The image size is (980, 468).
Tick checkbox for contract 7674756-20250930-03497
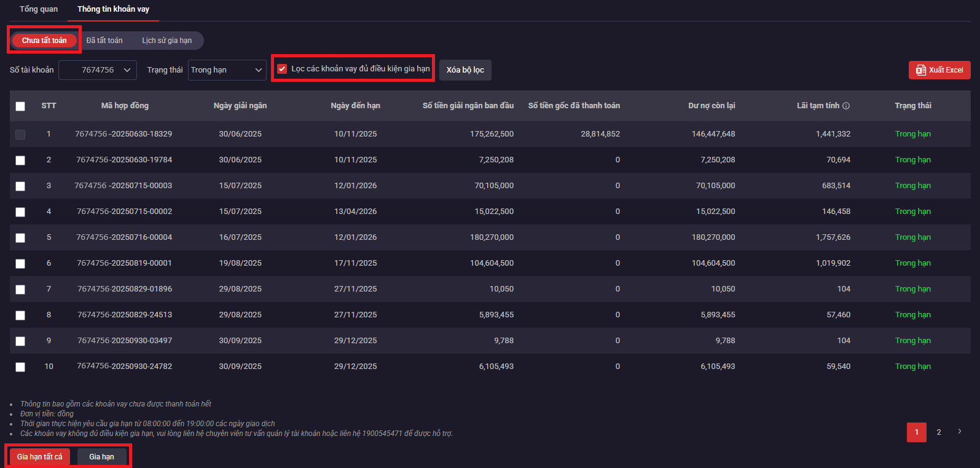20,341
